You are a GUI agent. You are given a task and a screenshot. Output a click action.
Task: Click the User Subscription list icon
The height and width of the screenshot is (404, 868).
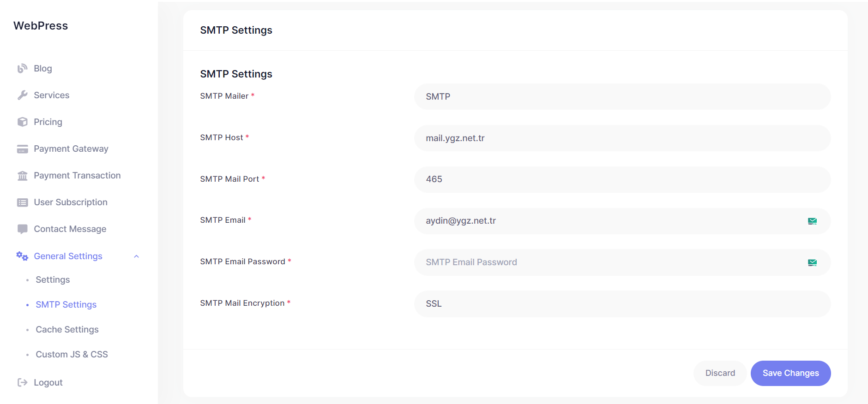pyautogui.click(x=22, y=202)
